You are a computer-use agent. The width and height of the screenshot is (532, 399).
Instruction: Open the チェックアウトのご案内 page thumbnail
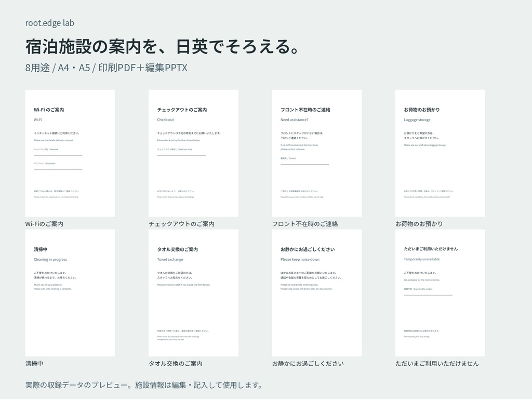click(193, 153)
